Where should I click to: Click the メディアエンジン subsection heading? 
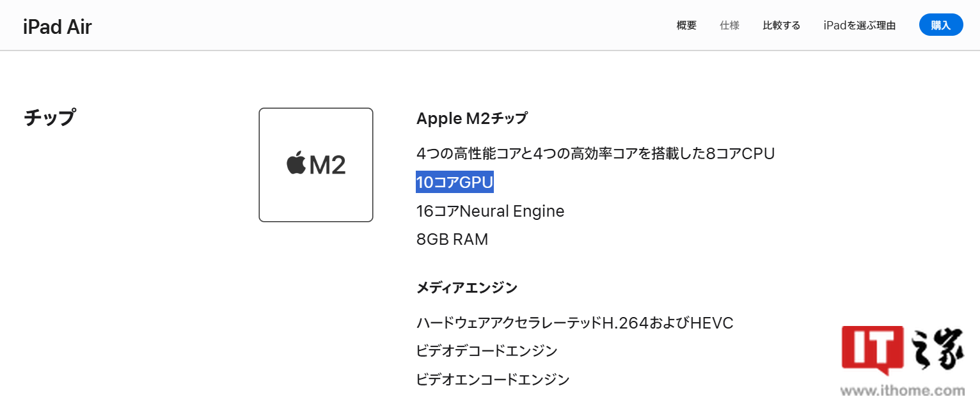pos(467,287)
